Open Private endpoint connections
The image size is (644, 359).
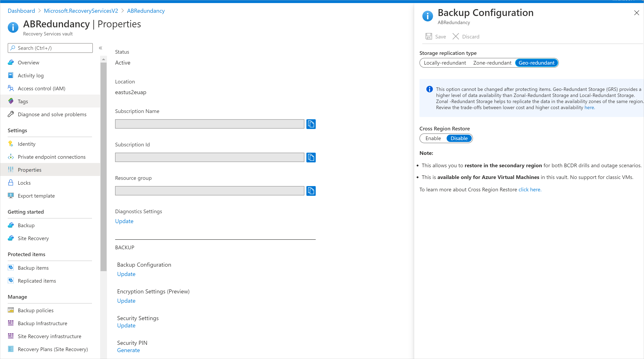[x=51, y=157]
